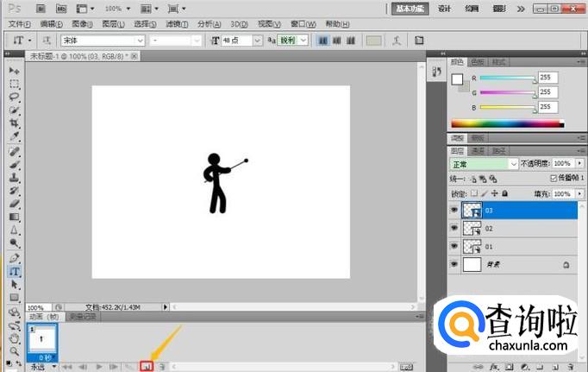Hide layer 03 using eye icon
588x372 pixels.
454,209
